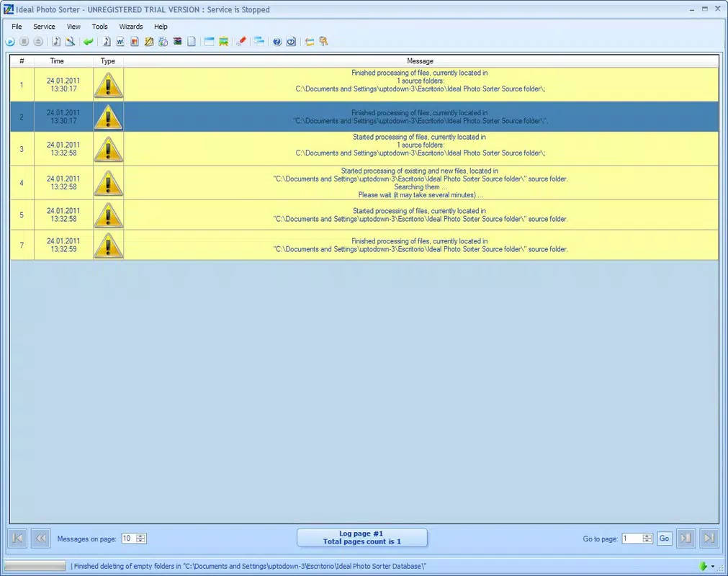Screen dimensions: 728x576
Task: Select highlighted row 2 message text
Action: [x=421, y=117]
